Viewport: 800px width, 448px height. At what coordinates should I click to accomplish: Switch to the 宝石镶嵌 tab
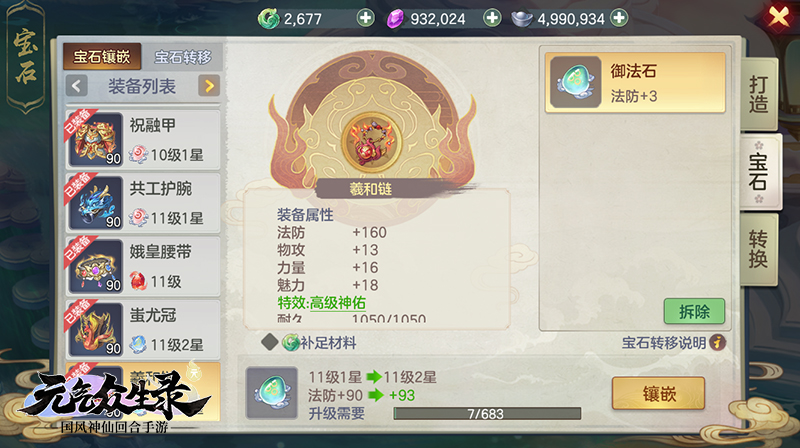[102, 57]
